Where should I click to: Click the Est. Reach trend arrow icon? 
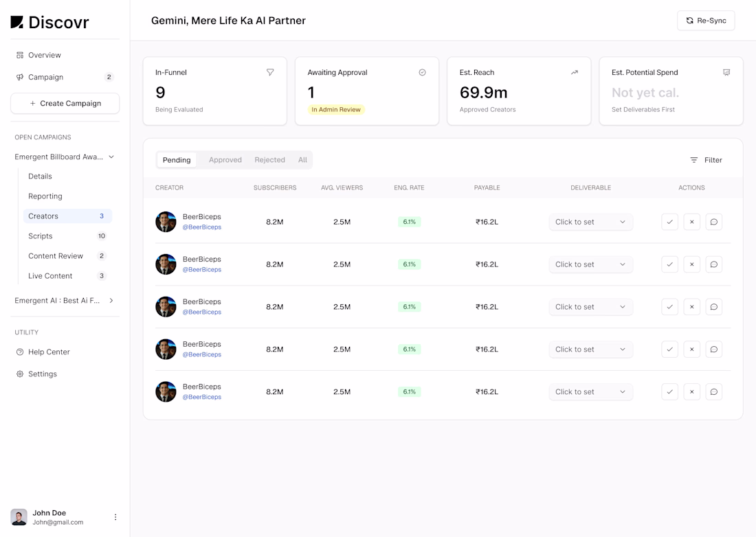click(x=575, y=72)
